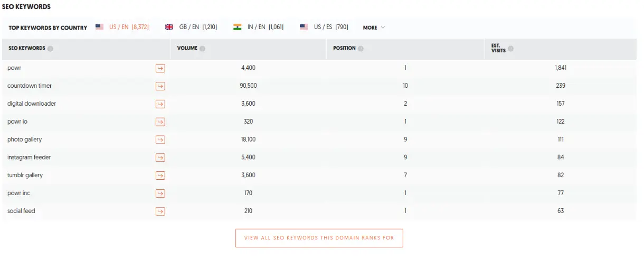
Task: Select volume value 90,500
Action: tap(248, 86)
